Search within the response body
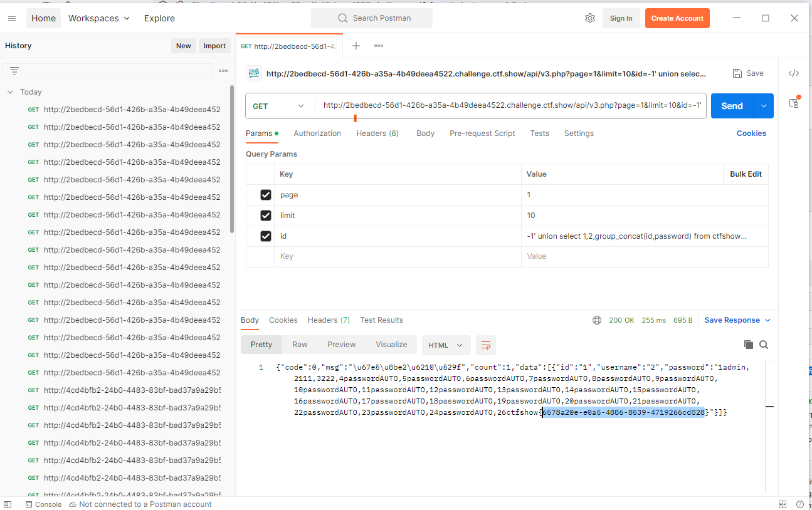 (x=764, y=345)
